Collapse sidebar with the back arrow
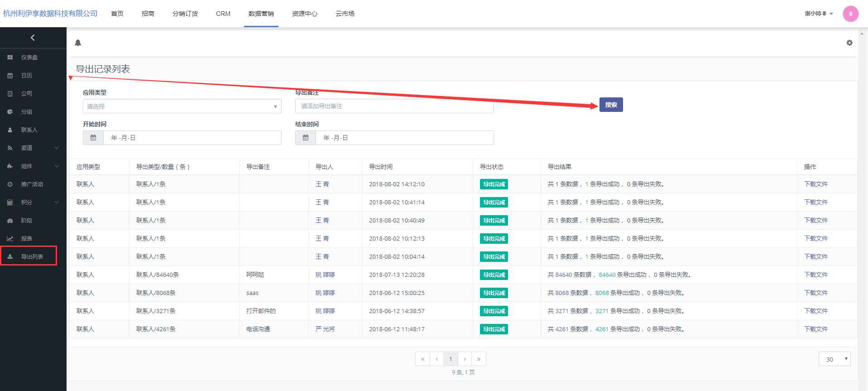The image size is (868, 391). [33, 38]
